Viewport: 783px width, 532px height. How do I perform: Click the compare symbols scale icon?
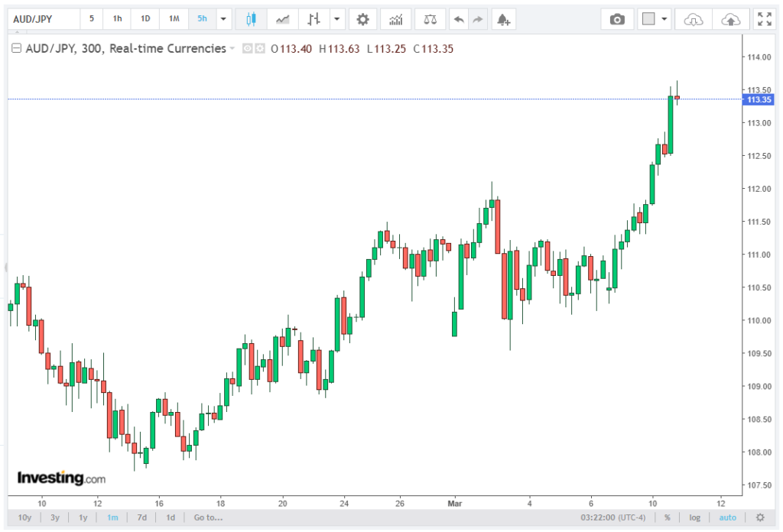(x=430, y=19)
